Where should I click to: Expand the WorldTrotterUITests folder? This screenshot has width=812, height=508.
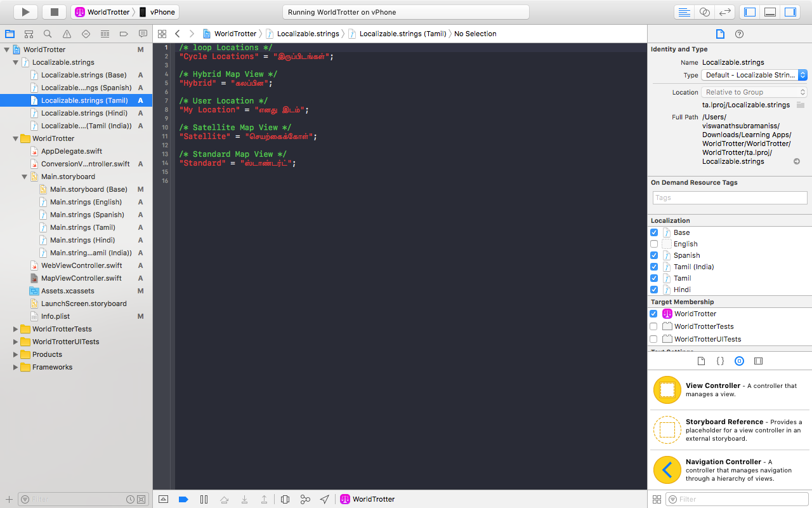(16, 342)
